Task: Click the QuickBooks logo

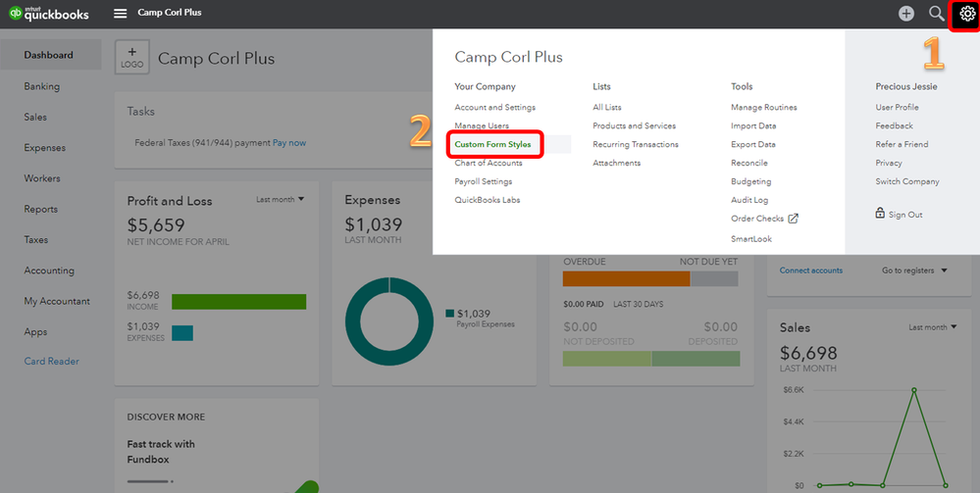Action: (x=49, y=14)
